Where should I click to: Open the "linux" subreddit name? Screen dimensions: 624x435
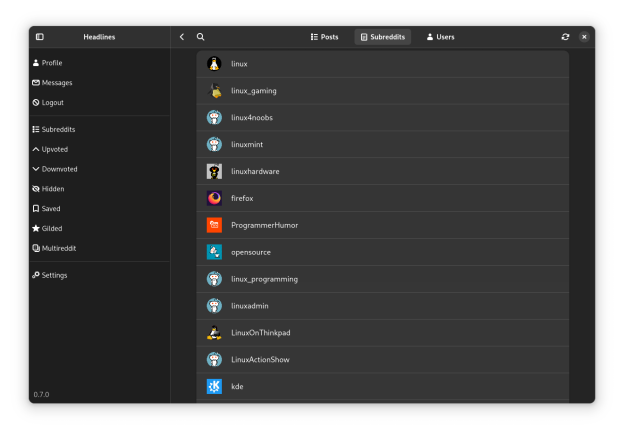239,64
